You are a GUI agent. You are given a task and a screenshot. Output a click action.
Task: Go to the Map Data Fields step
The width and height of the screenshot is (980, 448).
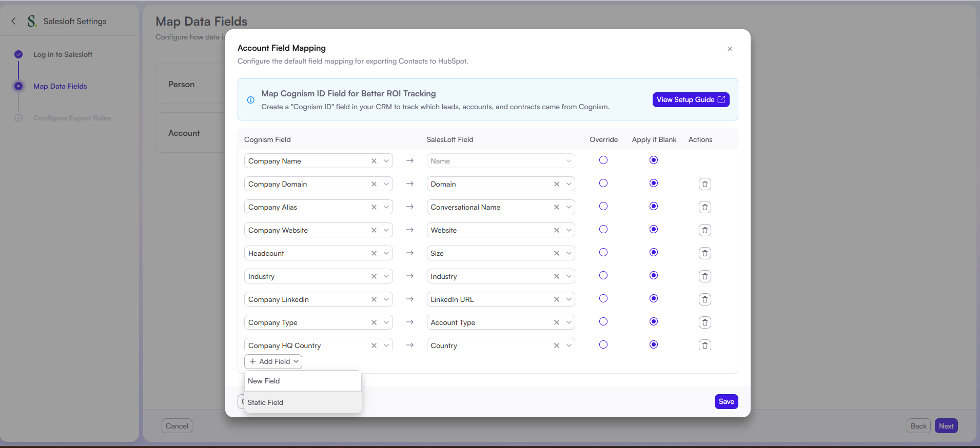coord(60,86)
